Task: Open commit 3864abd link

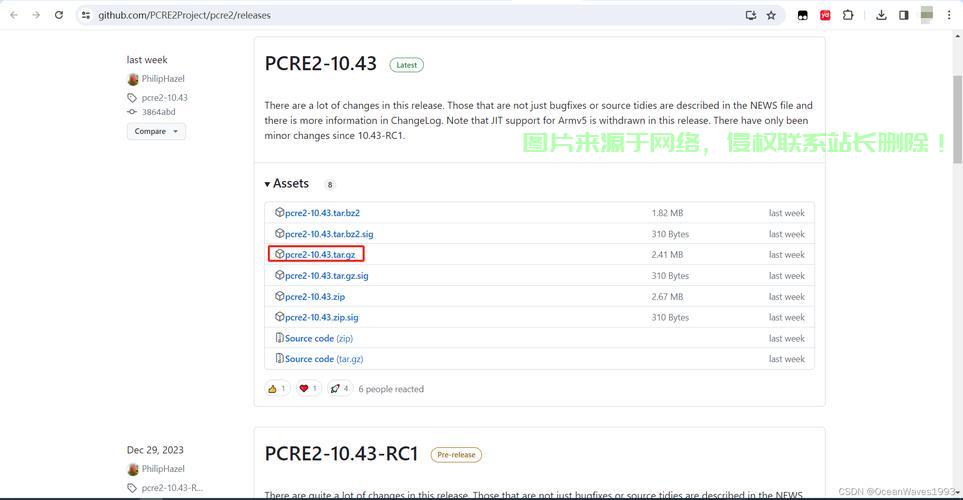Action: [158, 112]
